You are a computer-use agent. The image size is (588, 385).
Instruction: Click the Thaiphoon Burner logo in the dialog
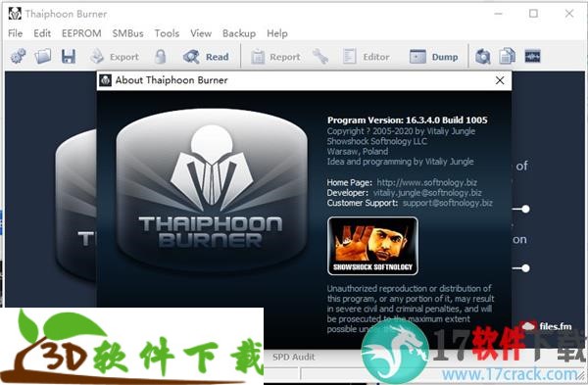pos(212,190)
